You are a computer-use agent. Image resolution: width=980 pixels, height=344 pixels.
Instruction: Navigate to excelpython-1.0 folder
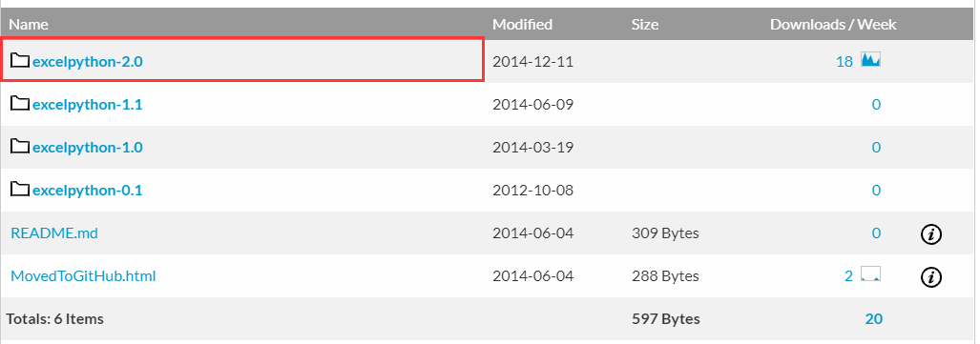pos(88,148)
